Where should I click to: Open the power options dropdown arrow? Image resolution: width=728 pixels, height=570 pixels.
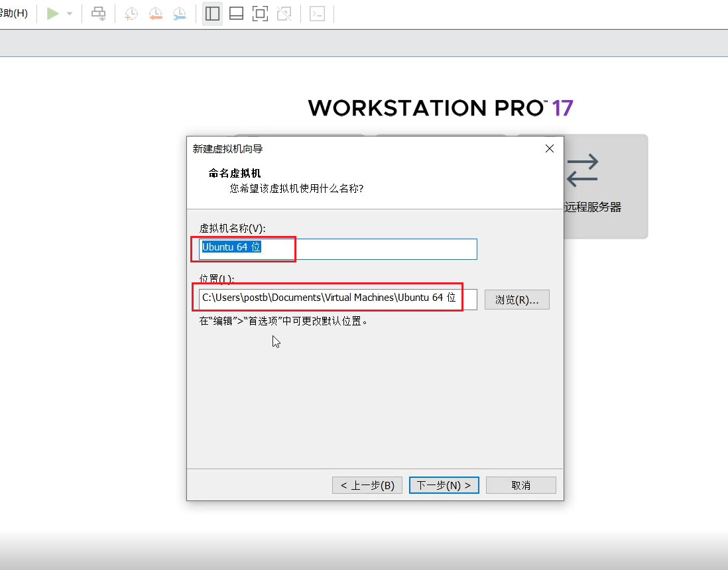(70, 14)
